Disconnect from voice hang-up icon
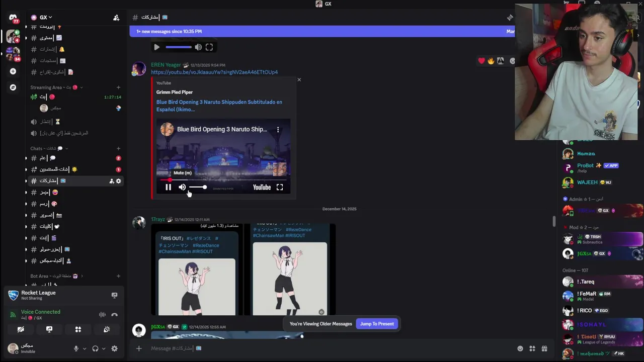The image size is (644, 362). pos(114,315)
